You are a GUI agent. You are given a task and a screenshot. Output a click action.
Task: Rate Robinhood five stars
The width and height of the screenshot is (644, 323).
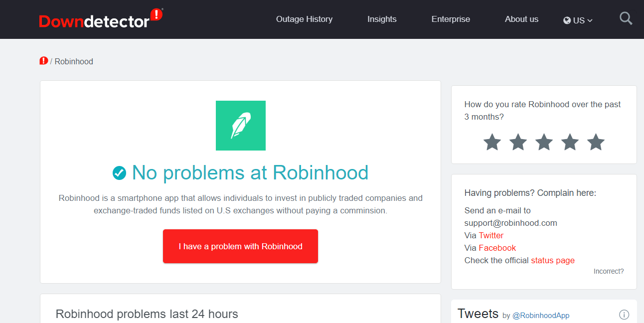click(596, 142)
